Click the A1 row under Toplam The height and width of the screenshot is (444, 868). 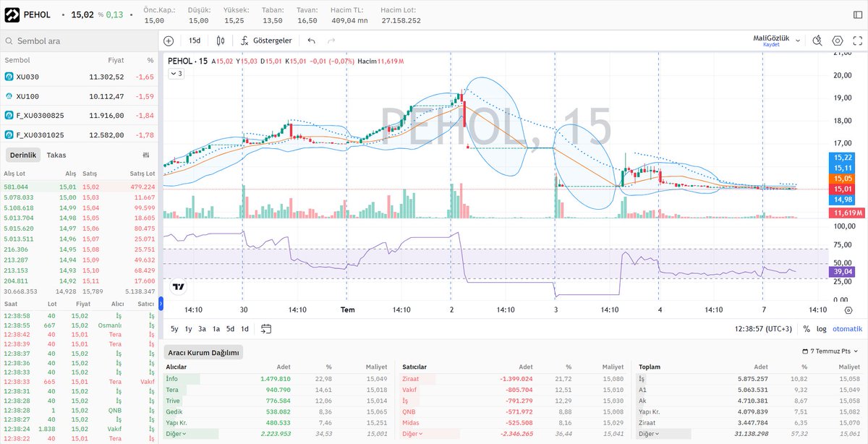pos(751,389)
